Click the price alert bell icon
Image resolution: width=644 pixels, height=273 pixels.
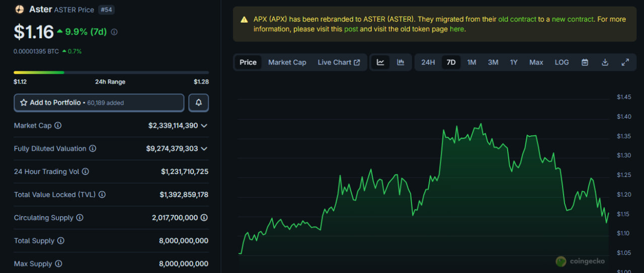tap(198, 103)
